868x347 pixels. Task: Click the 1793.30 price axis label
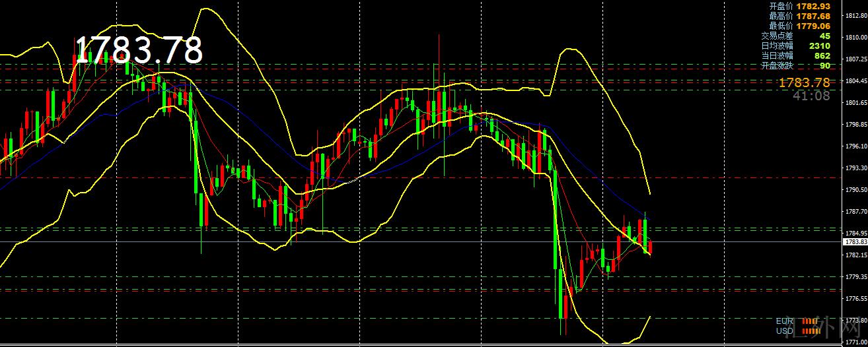coord(856,168)
